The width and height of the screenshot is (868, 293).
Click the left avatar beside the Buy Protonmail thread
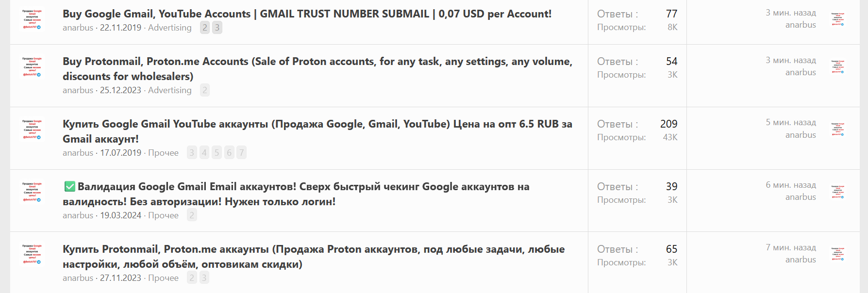click(x=32, y=67)
